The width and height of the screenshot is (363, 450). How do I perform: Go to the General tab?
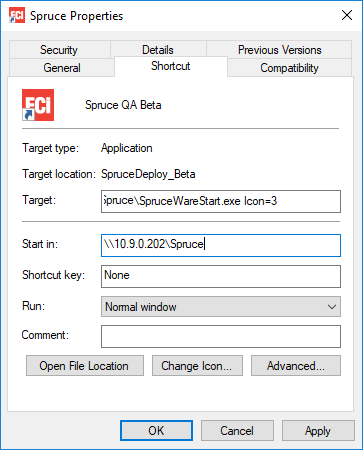click(62, 68)
